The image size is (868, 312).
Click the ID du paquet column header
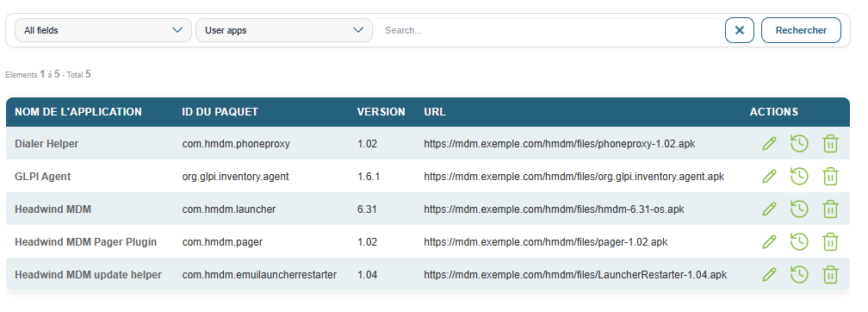point(220,112)
